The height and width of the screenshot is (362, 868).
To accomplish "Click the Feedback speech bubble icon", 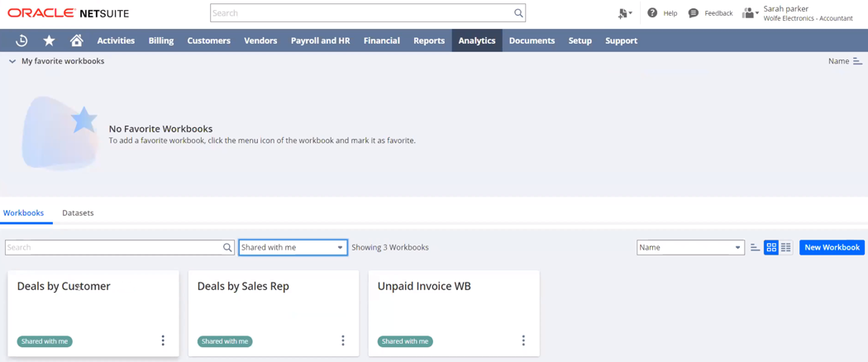I will 694,13.
